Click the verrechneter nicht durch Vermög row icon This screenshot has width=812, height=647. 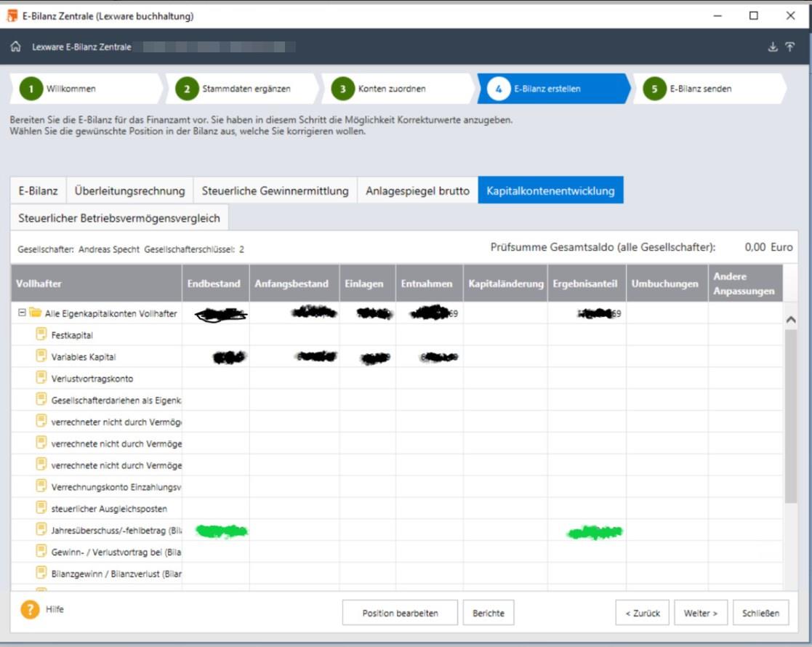pyautogui.click(x=41, y=421)
